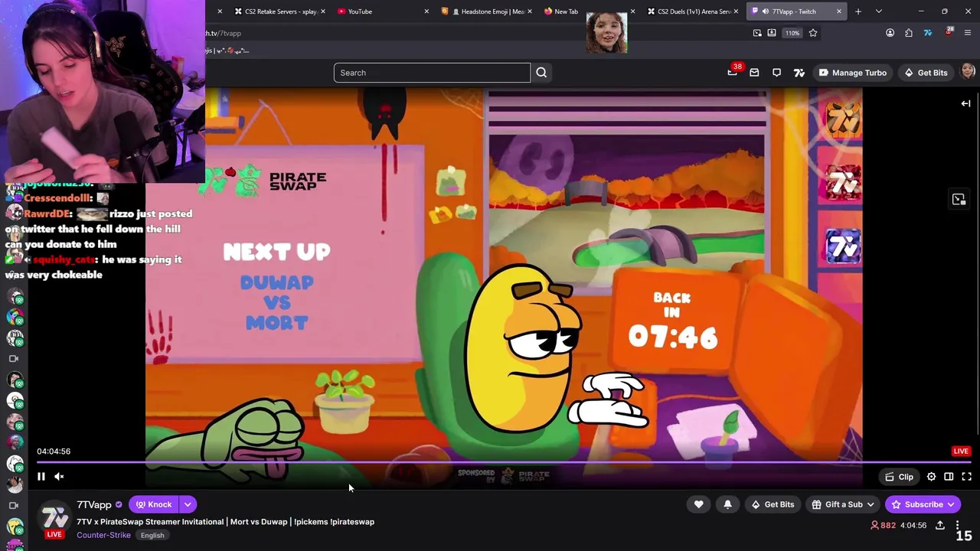Open the 7TVapp channel name link
980x551 pixels.
[x=94, y=504]
